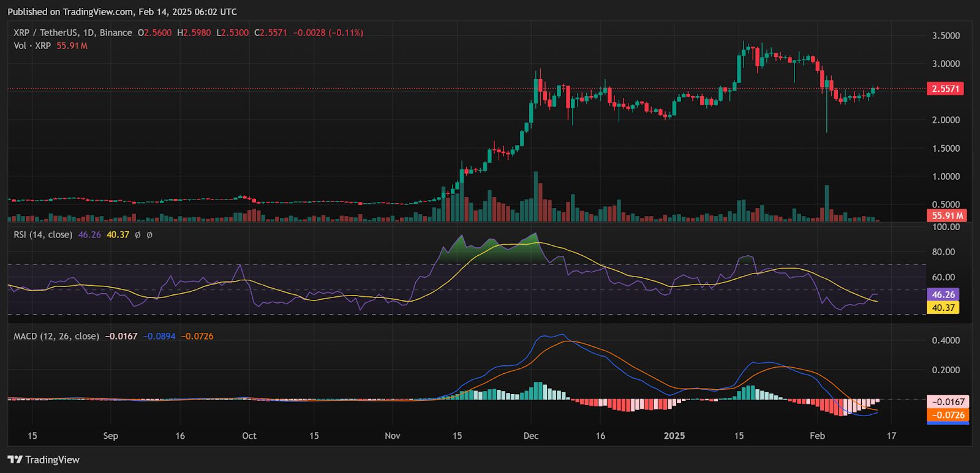Open the RSI (14, close) indicator legend
The height and width of the screenshot is (473, 980).
pyautogui.click(x=43, y=234)
